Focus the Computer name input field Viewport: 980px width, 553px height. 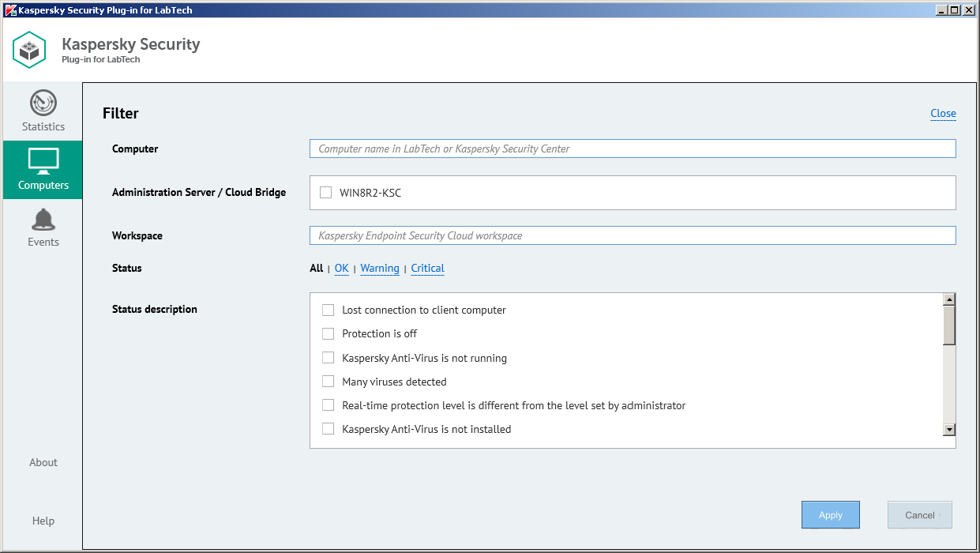pos(632,149)
